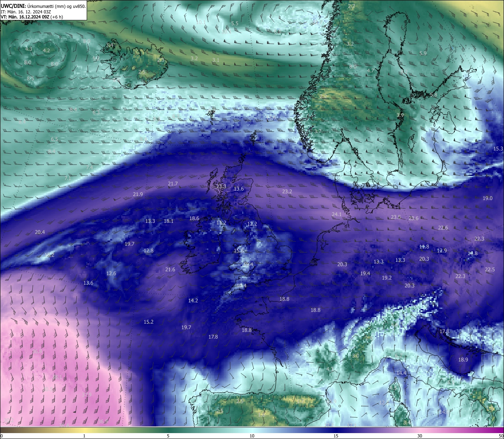The image size is (504, 439).
Task: Click the 17.8 value near the northern Adriatic
Action: [x=444, y=332]
